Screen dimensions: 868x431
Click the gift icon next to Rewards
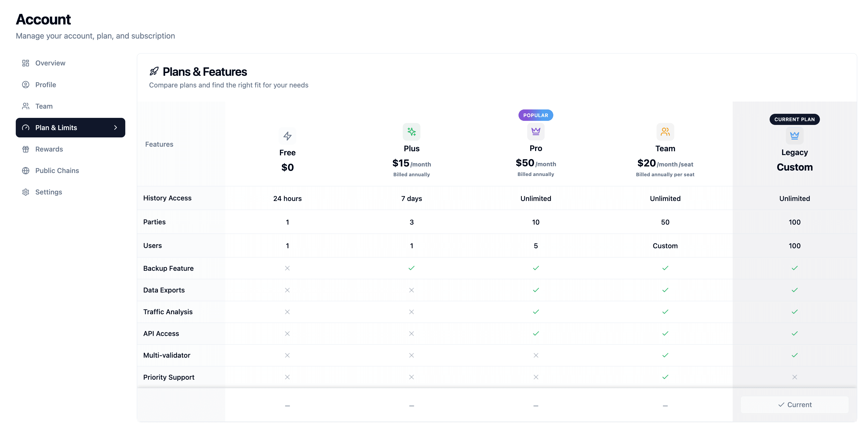click(x=26, y=149)
